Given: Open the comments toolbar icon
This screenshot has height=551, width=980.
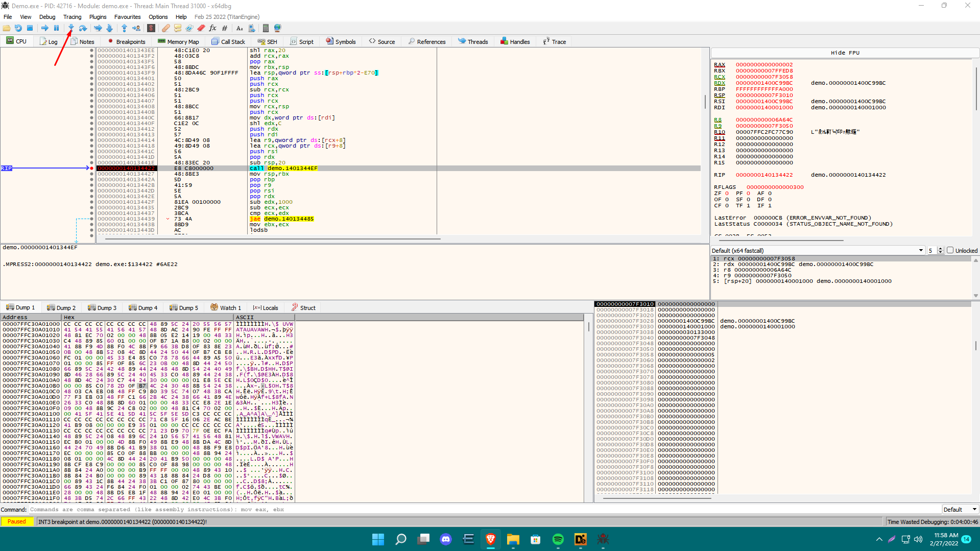Looking at the screenshot, I should (178, 28).
